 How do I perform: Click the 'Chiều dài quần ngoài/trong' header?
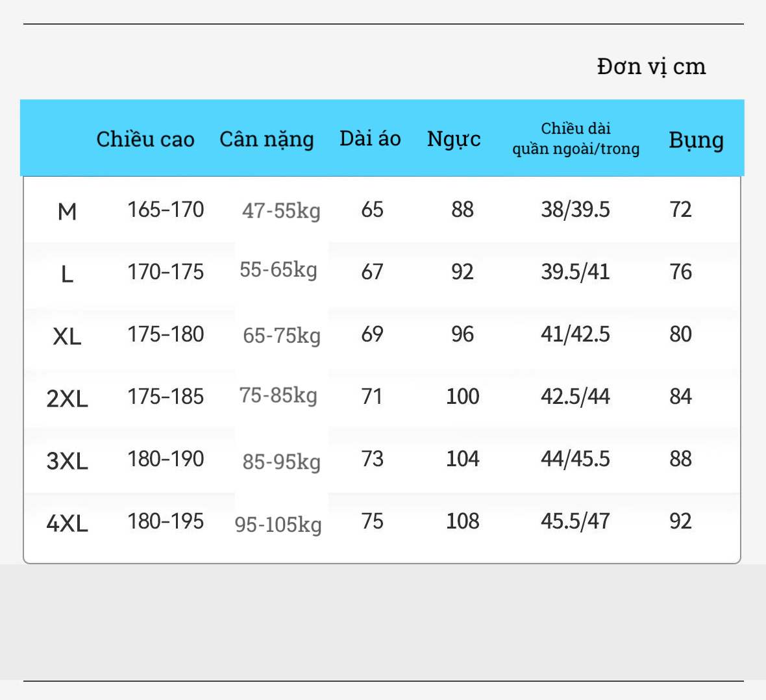pyautogui.click(x=576, y=138)
